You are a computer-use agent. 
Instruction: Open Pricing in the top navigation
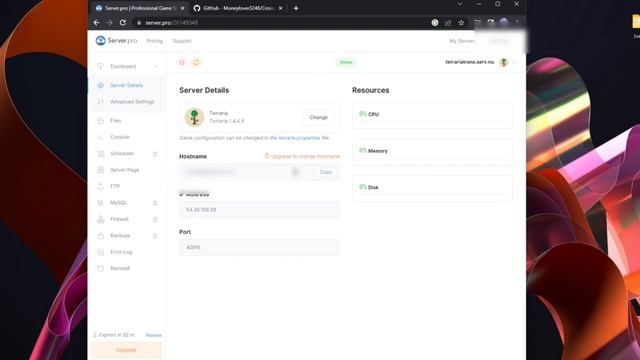[155, 41]
